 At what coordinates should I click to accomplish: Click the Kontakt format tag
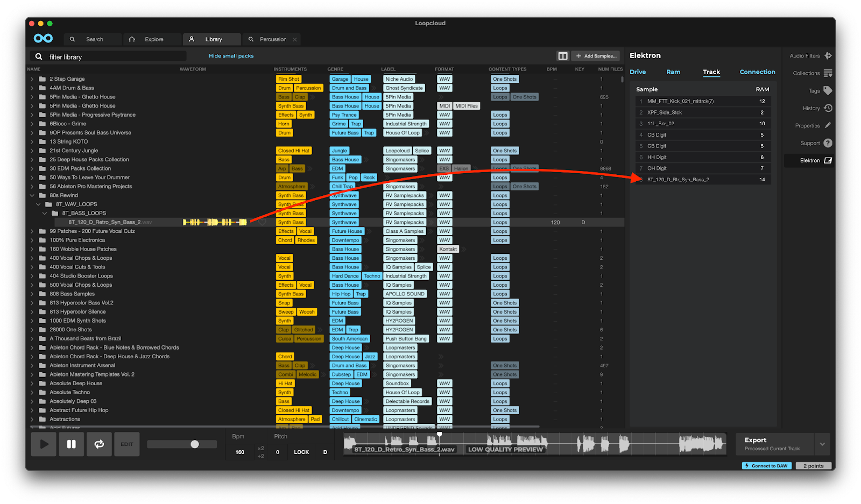pos(448,249)
